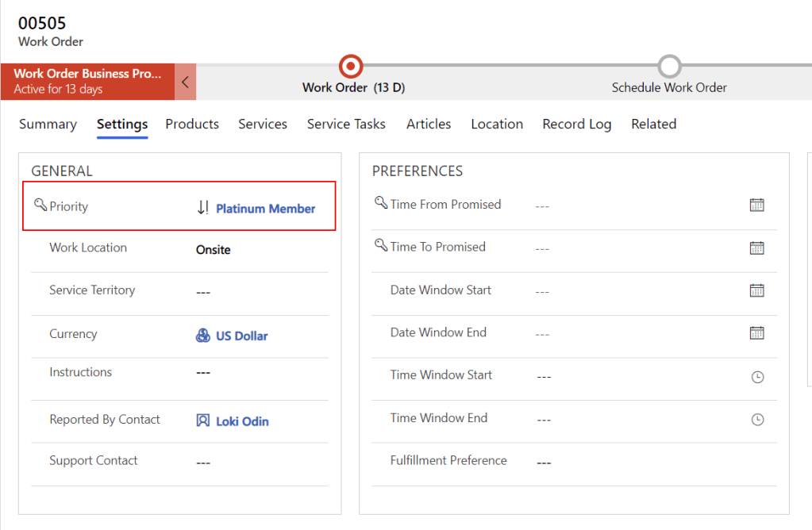
Task: Click clock icon for Time Window Start
Action: coord(757,377)
